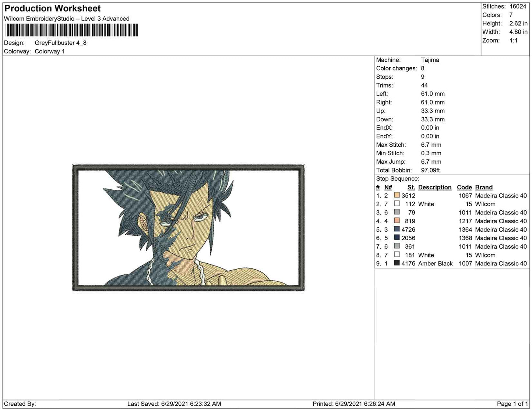The height and width of the screenshot is (409, 532).
Task: Click the Colors value '7'
Action: coord(511,15)
